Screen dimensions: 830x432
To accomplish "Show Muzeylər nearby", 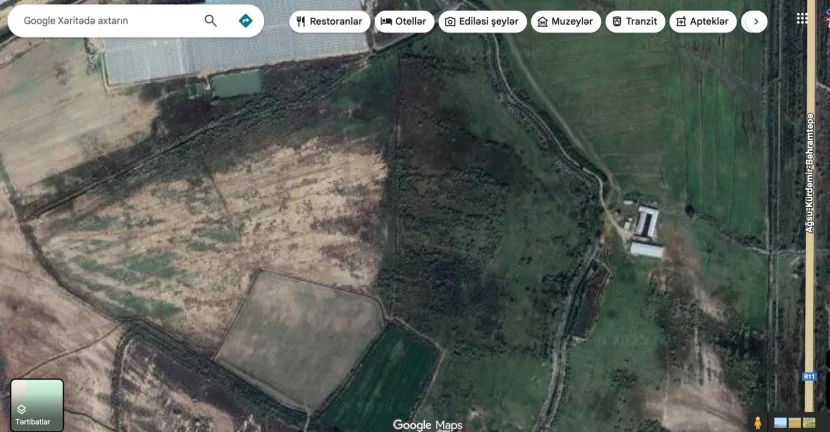I will (x=565, y=22).
